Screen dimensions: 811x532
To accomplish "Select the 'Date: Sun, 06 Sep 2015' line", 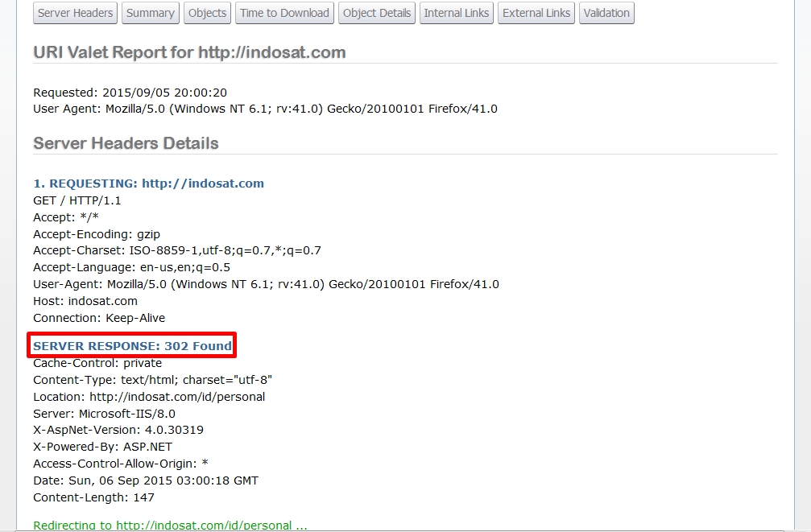I will pos(146,480).
